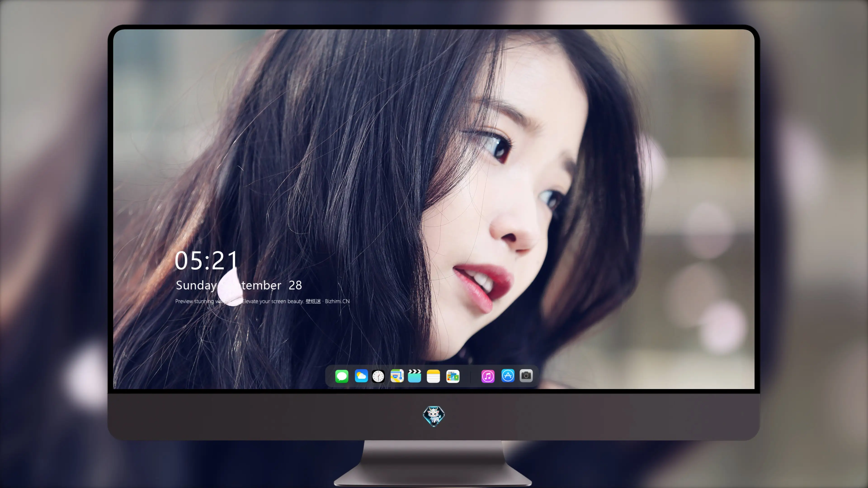
Task: Open the gray Camera app icon
Action: coord(526,375)
